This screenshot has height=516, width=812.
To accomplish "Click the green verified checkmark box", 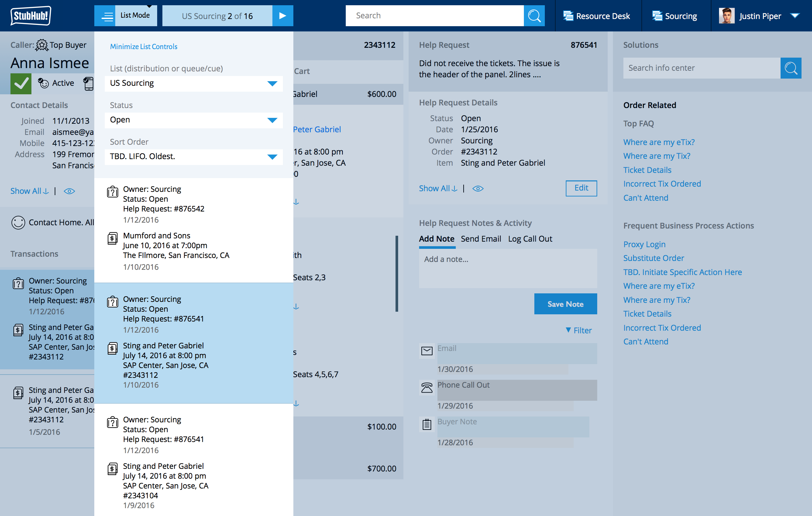I will pyautogui.click(x=21, y=83).
